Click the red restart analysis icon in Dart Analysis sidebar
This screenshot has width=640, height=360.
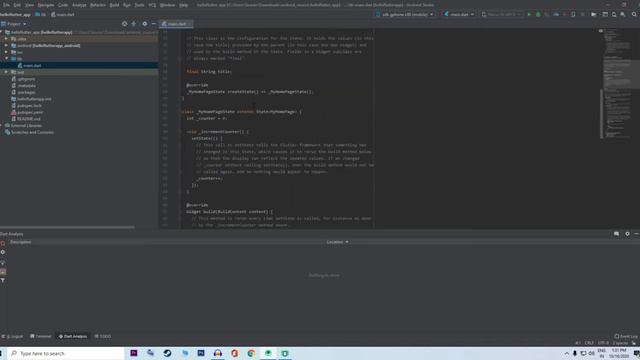point(3,243)
